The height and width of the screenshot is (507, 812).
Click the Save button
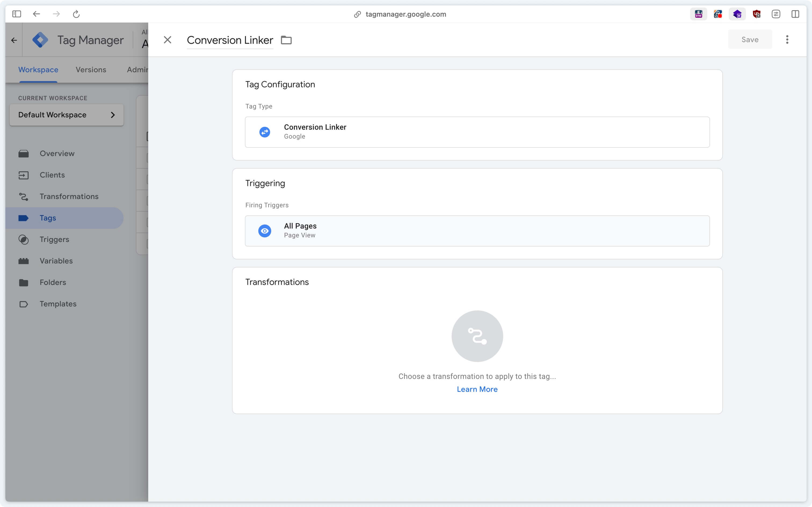pos(750,39)
